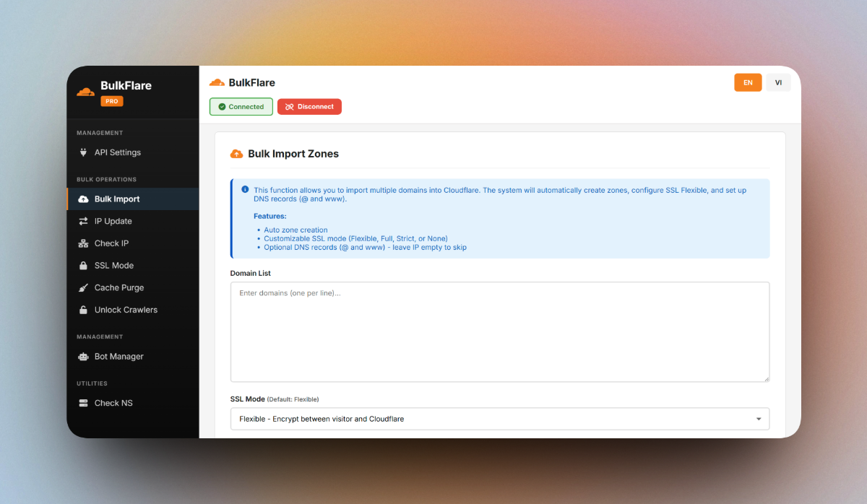This screenshot has height=504, width=867.
Task: Click the Bulk Import Zones heading
Action: (x=293, y=154)
